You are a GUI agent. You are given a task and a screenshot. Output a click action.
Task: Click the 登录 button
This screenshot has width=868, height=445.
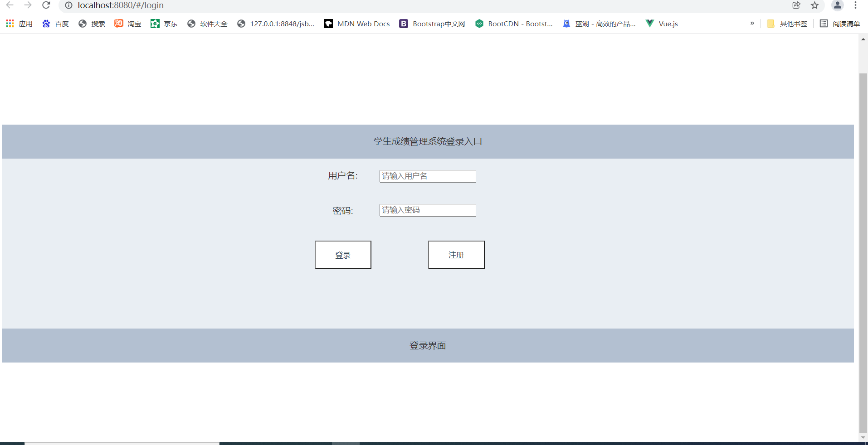click(x=343, y=255)
